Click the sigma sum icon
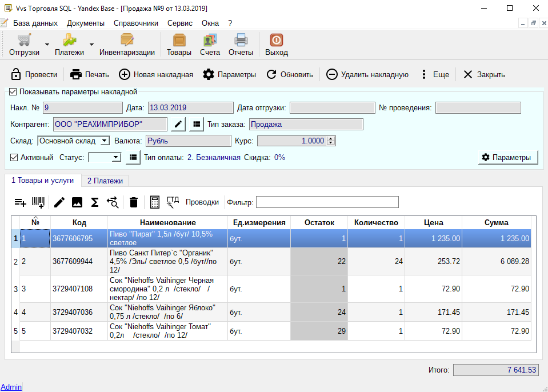The width and height of the screenshot is (548, 392). 95,202
